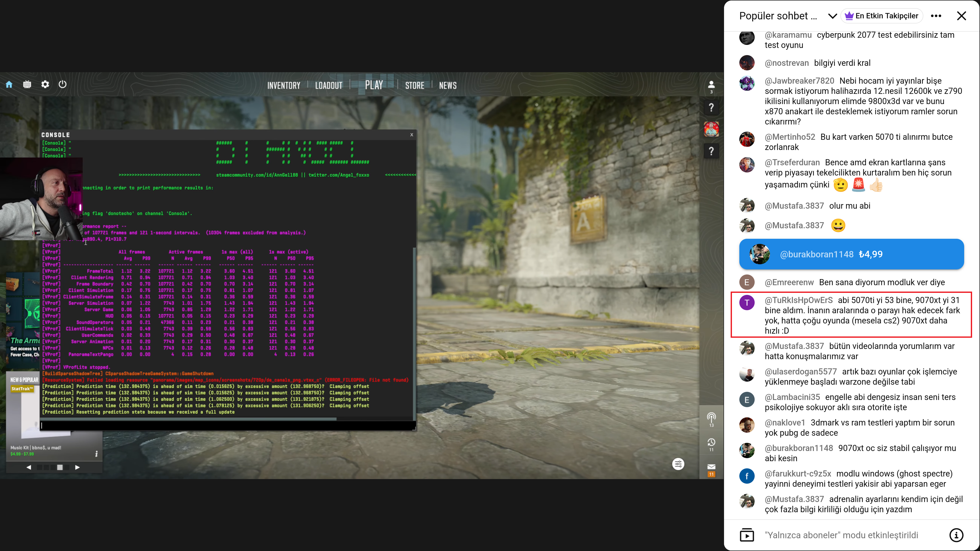Click the power quit icon
This screenshot has width=980, height=551.
tap(63, 84)
